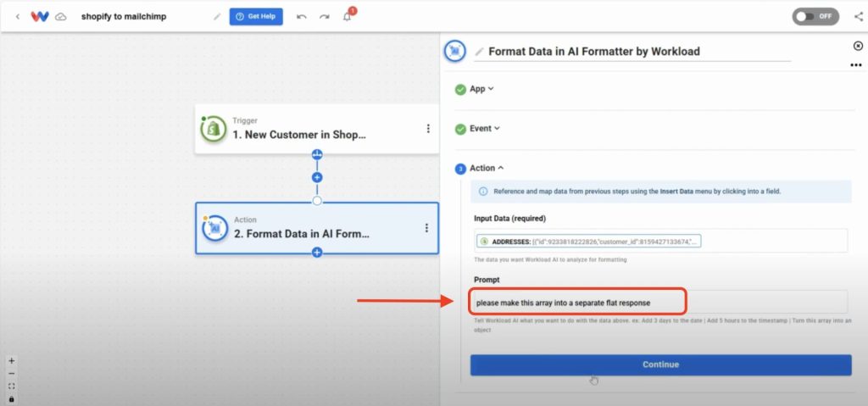Click into the Prompt field
The image size is (868, 406).
pos(660,303)
